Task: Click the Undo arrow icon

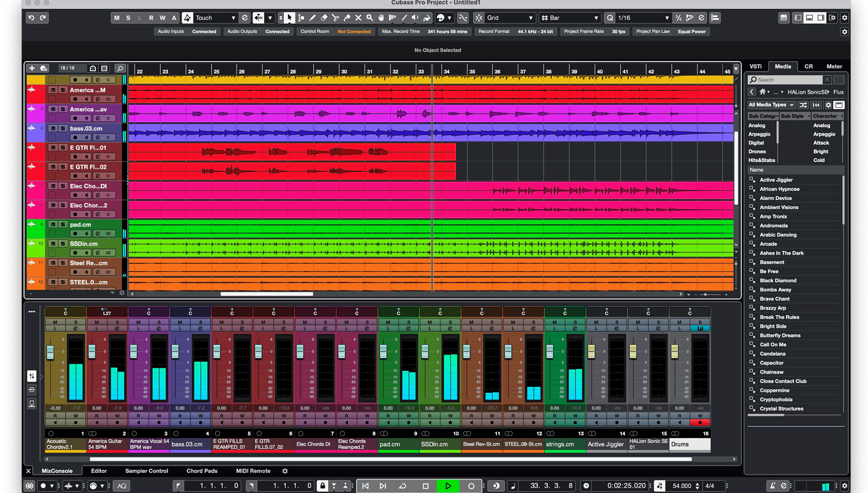Action: [31, 18]
